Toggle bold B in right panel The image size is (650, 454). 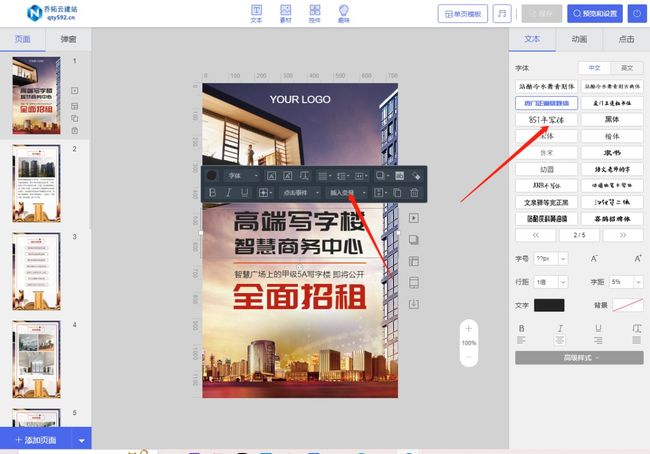pyautogui.click(x=521, y=328)
